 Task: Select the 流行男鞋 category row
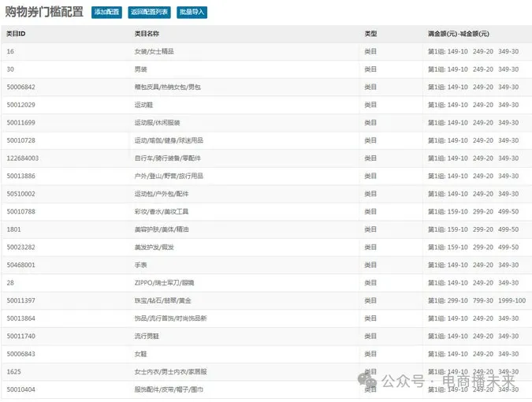[x=147, y=336]
